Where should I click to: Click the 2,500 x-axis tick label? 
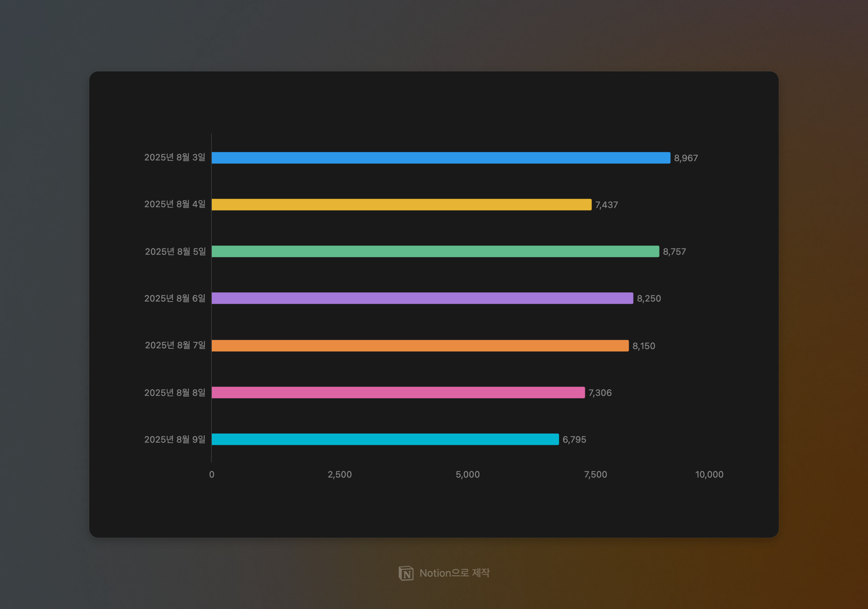coord(340,475)
